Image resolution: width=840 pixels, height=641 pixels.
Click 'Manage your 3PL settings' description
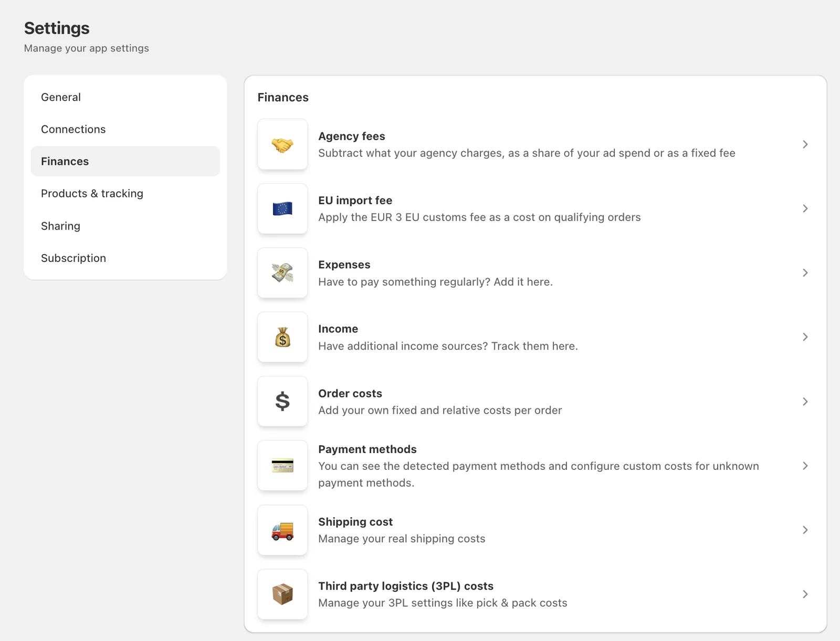[443, 603]
